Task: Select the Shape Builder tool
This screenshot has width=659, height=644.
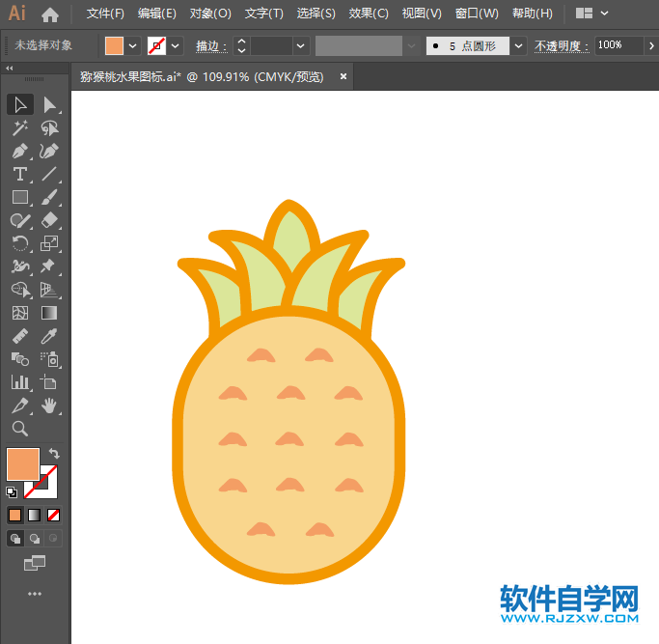Action: 19,290
